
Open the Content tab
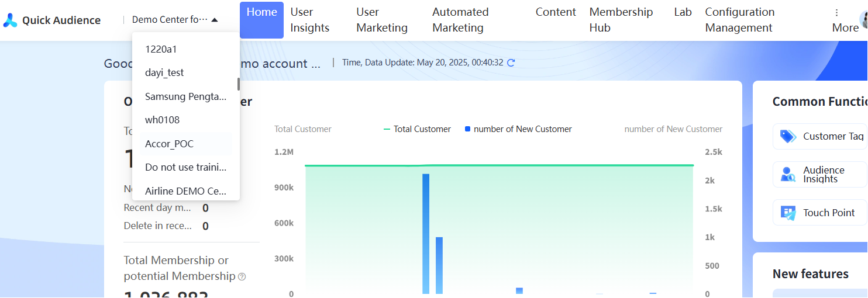(x=556, y=12)
